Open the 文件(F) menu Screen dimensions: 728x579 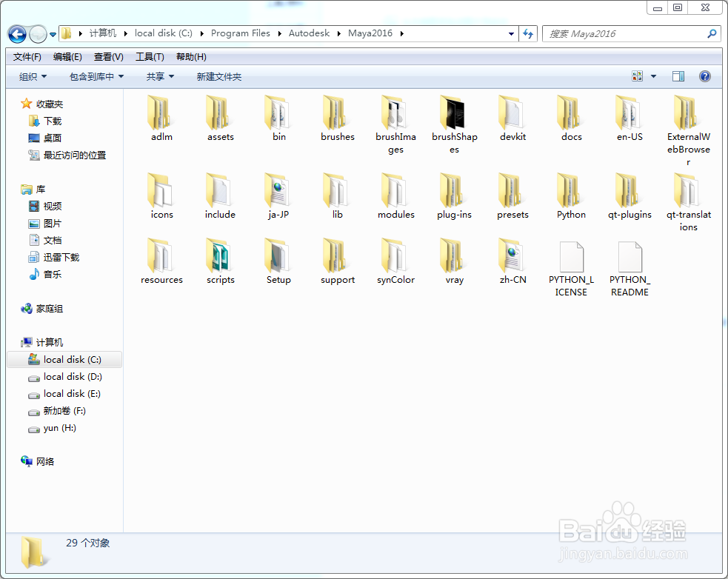coord(27,57)
